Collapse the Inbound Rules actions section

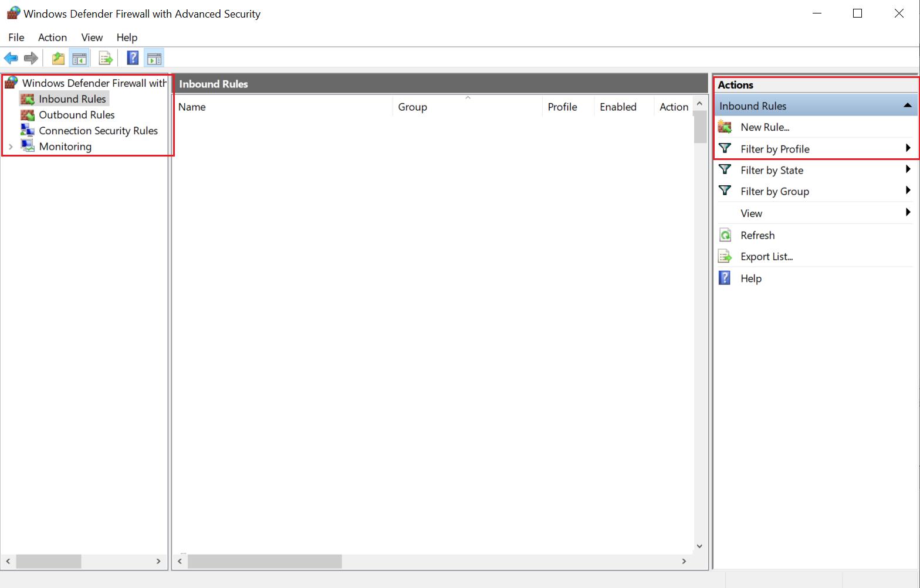pos(907,106)
